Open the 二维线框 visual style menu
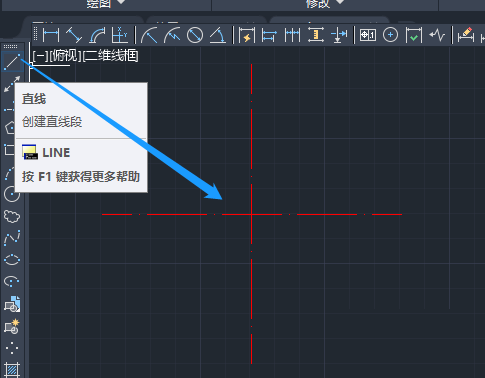485x378 pixels. point(111,56)
